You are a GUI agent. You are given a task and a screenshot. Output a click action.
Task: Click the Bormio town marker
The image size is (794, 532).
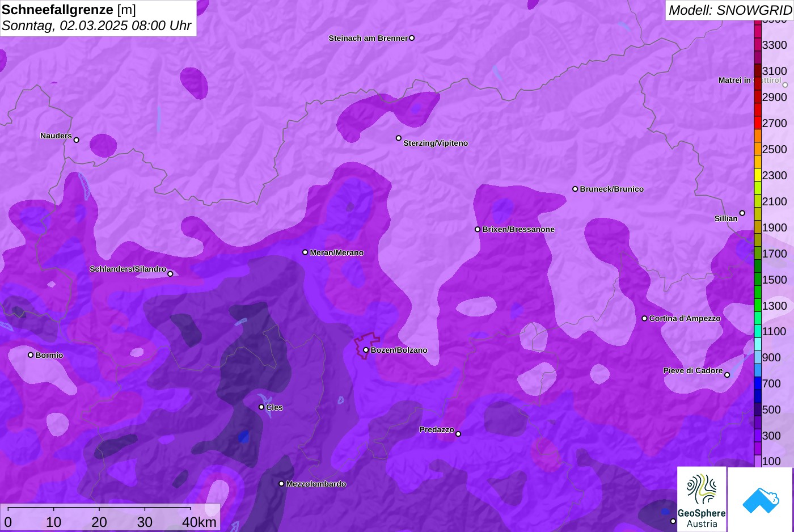point(31,355)
